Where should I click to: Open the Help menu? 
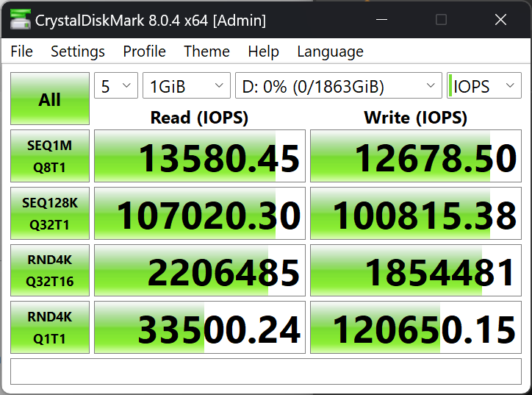(x=263, y=51)
